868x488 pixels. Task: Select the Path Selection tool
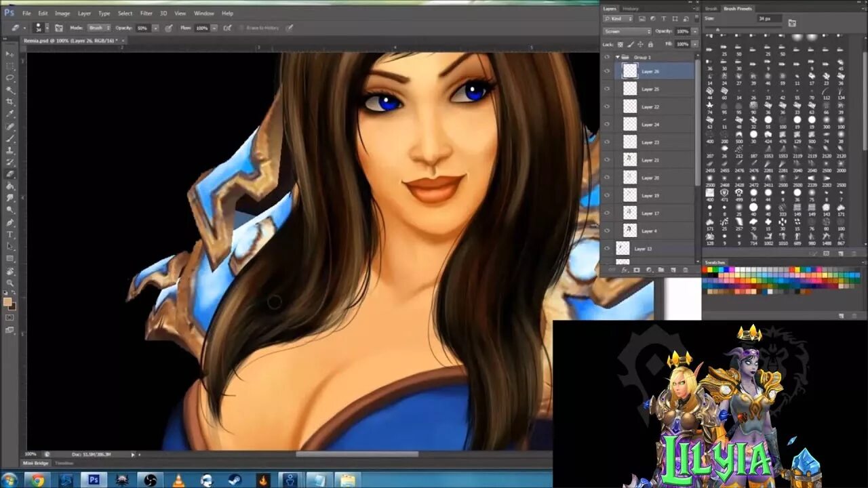pos(9,247)
